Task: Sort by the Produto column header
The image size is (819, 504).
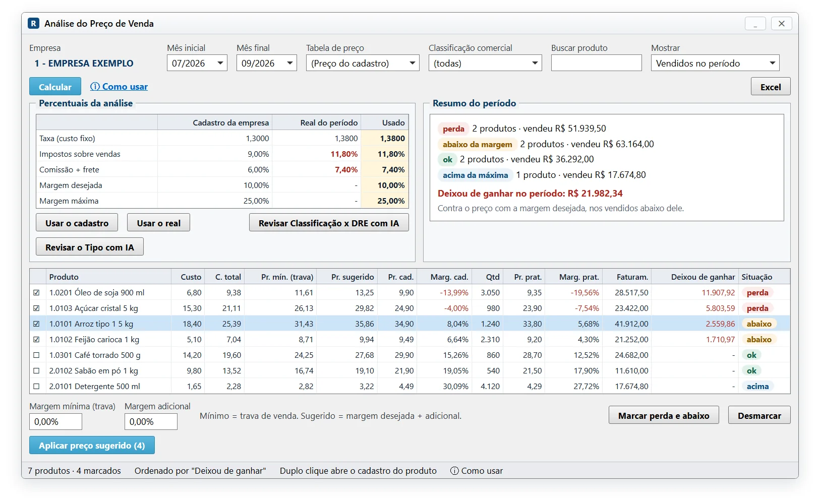Action: tap(109, 277)
